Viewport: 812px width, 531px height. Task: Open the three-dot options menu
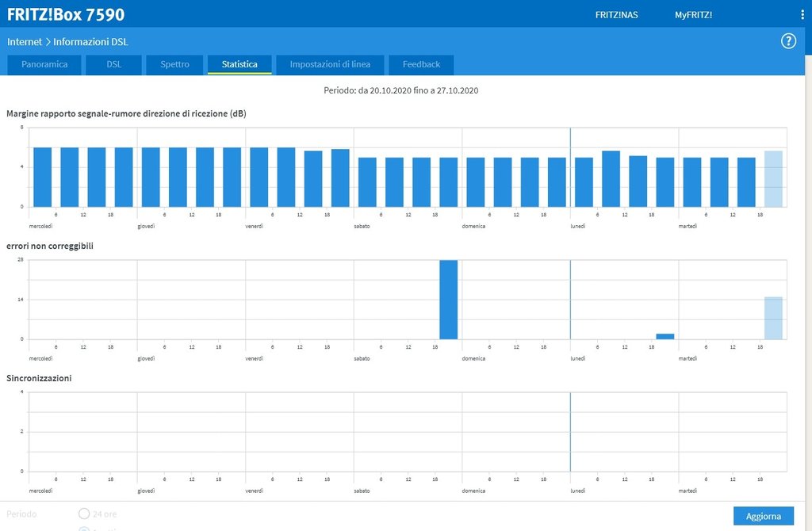[x=802, y=15]
